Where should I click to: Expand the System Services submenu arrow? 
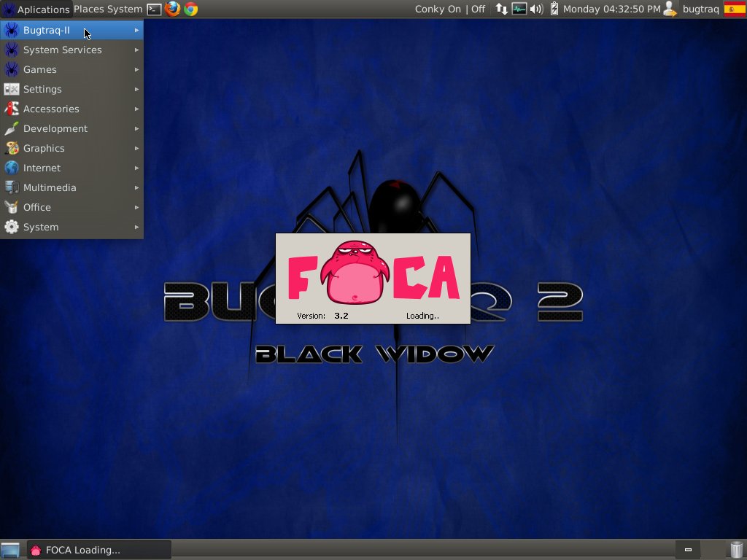[136, 50]
